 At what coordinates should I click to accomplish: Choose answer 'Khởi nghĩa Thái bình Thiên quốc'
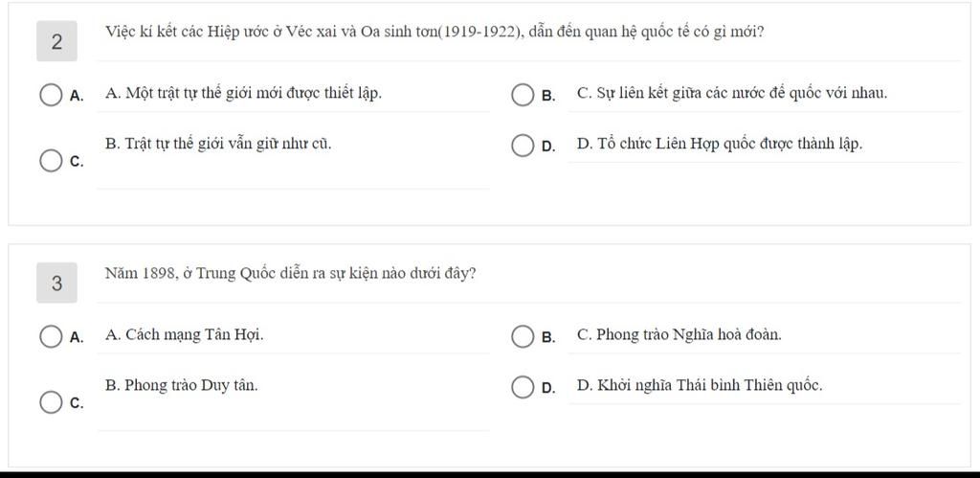(x=700, y=385)
